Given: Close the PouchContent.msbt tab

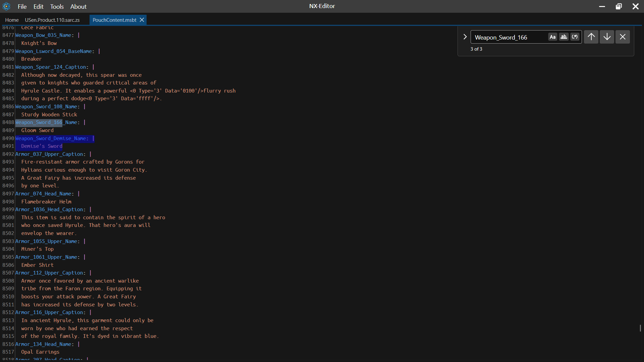Looking at the screenshot, I should (142, 20).
